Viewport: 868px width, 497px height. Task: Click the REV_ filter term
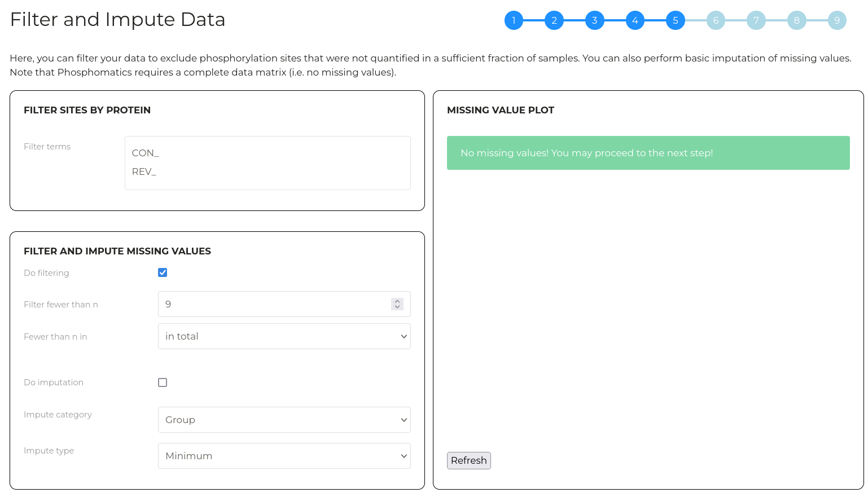tap(144, 171)
